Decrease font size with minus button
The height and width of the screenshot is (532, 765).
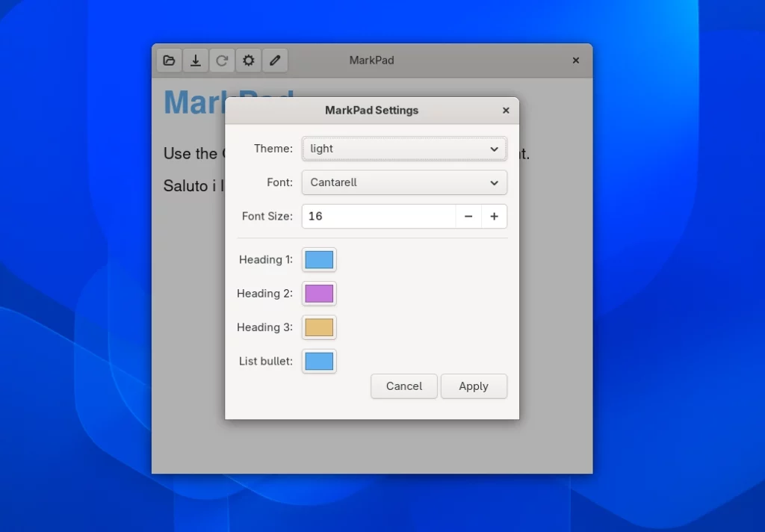coord(468,216)
